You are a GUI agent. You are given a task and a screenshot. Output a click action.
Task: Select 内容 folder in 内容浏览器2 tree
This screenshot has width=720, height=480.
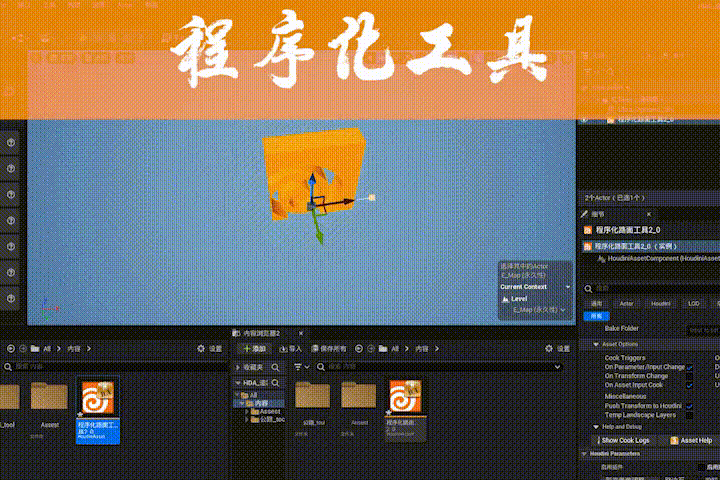[x=261, y=403]
